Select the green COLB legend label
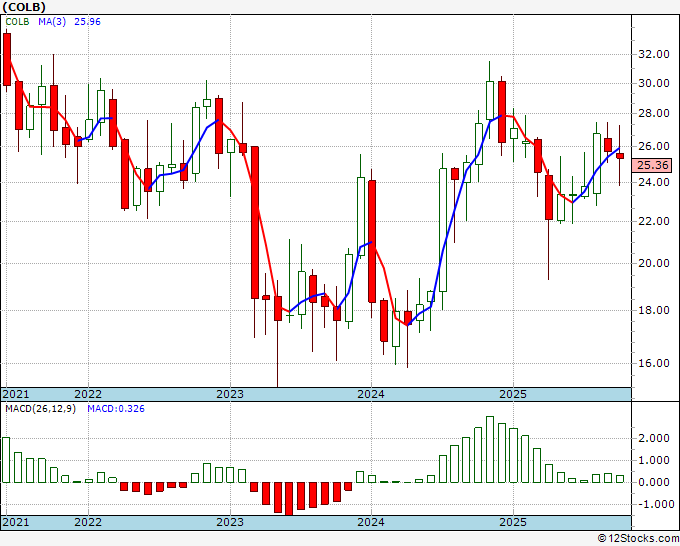680x546 pixels. [17, 22]
